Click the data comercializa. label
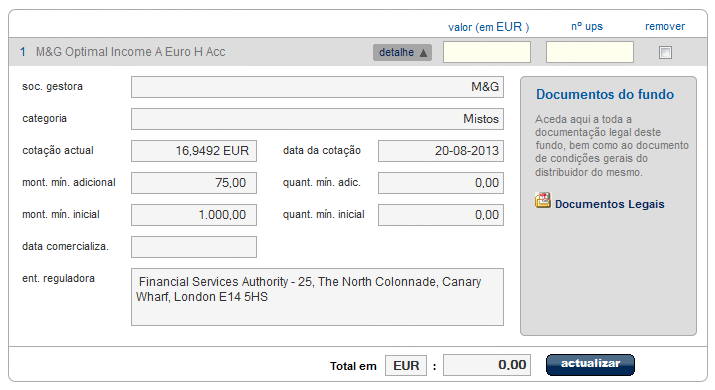 (x=65, y=246)
